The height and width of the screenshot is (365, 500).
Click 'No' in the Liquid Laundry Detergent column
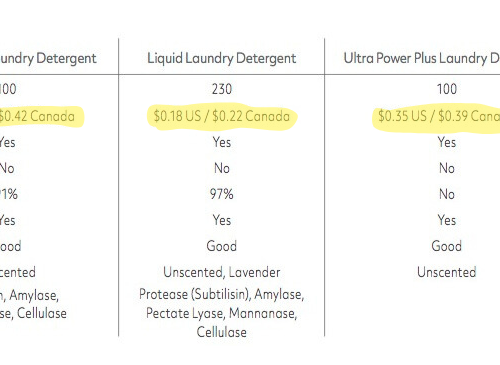222,168
